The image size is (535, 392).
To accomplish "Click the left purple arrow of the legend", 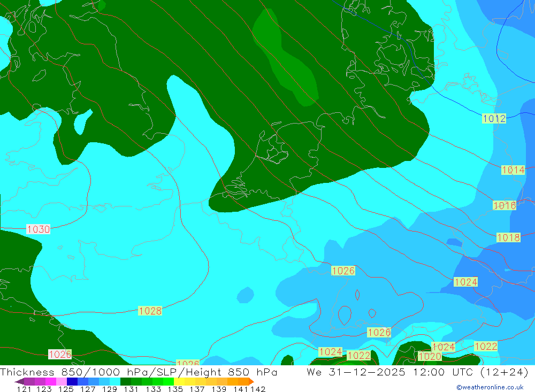I will (19, 381).
